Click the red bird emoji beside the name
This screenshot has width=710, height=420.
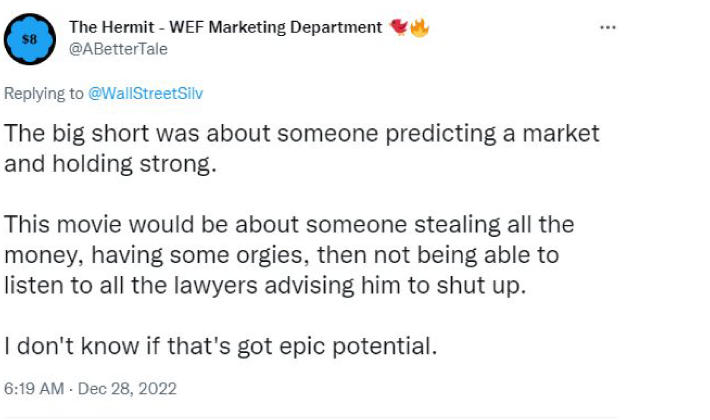tap(398, 27)
